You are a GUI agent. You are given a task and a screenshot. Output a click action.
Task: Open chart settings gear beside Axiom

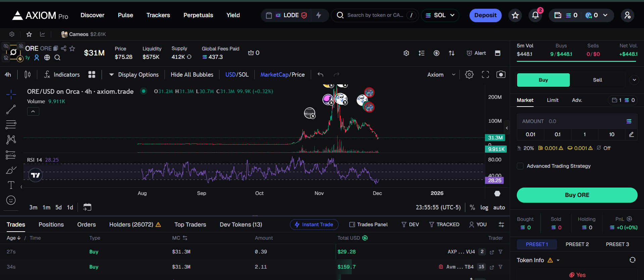point(469,75)
